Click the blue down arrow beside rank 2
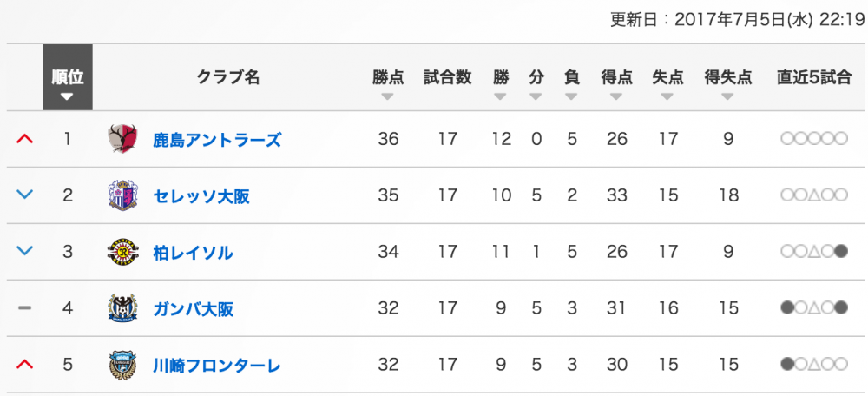 pyautogui.click(x=25, y=195)
